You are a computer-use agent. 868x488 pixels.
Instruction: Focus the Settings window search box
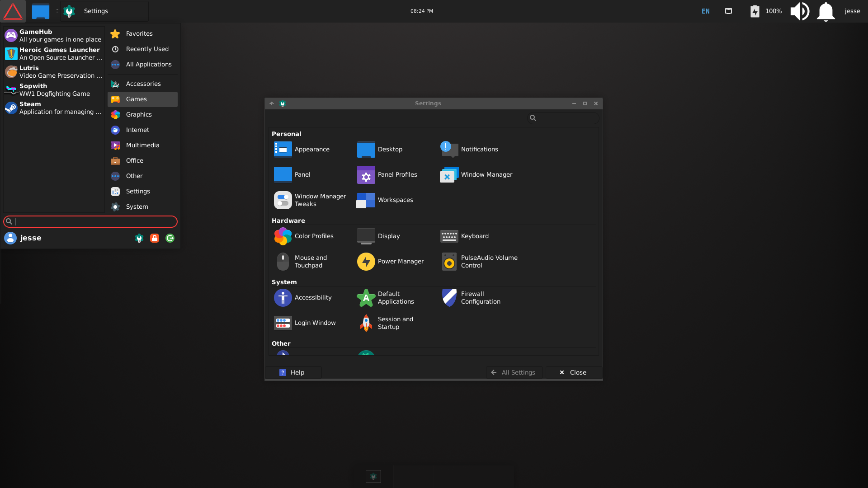(x=563, y=118)
